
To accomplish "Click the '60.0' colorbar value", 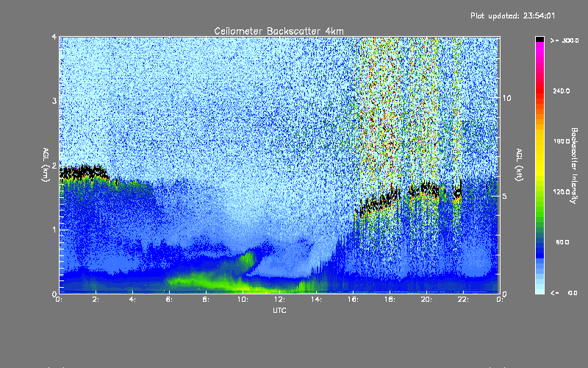I will pyautogui.click(x=562, y=242).
